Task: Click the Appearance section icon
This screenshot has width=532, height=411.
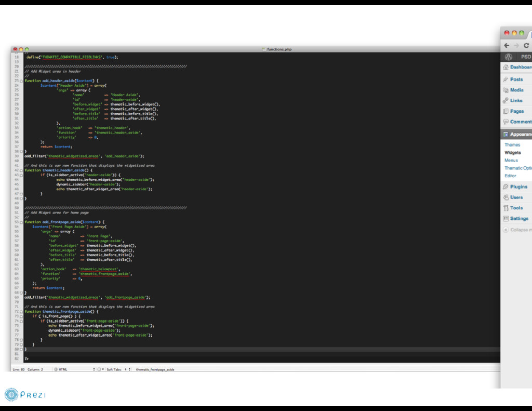Action: pyautogui.click(x=506, y=135)
